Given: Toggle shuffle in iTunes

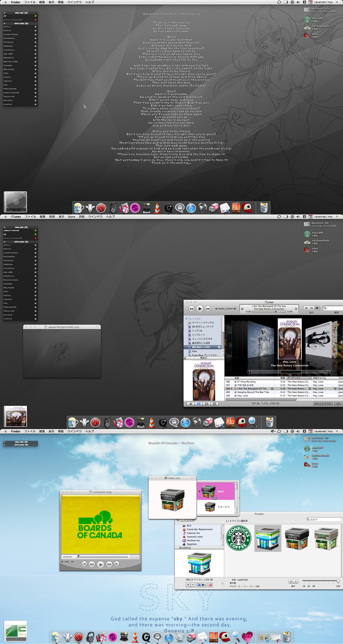Looking at the screenshot, I should pyautogui.click(x=198, y=404).
